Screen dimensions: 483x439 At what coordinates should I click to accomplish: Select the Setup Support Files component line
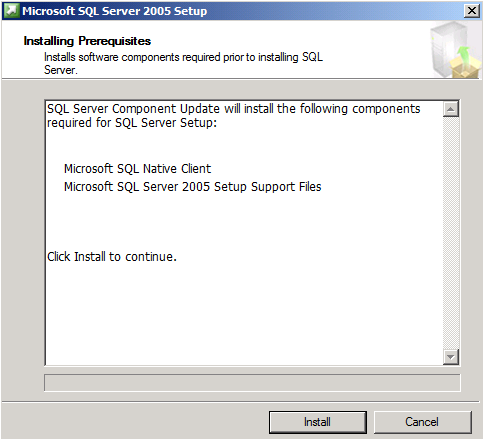pos(192,187)
